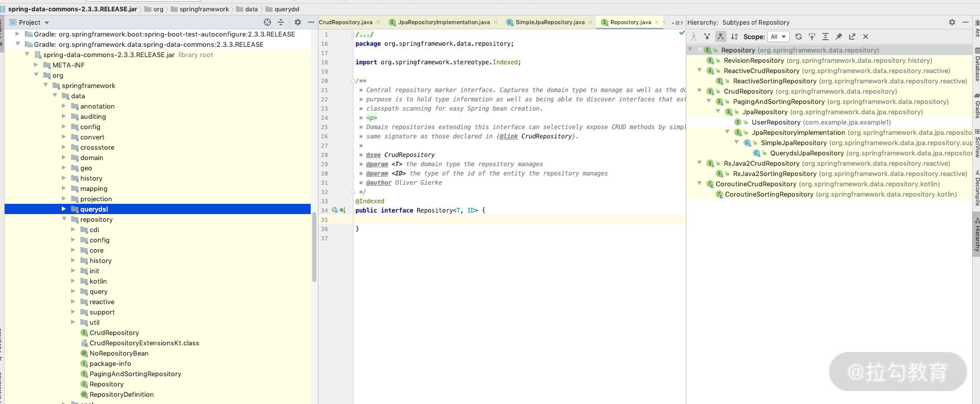Collapse the spring-data-commons jar library root
Image resolution: width=980 pixels, height=404 pixels.
point(27,55)
